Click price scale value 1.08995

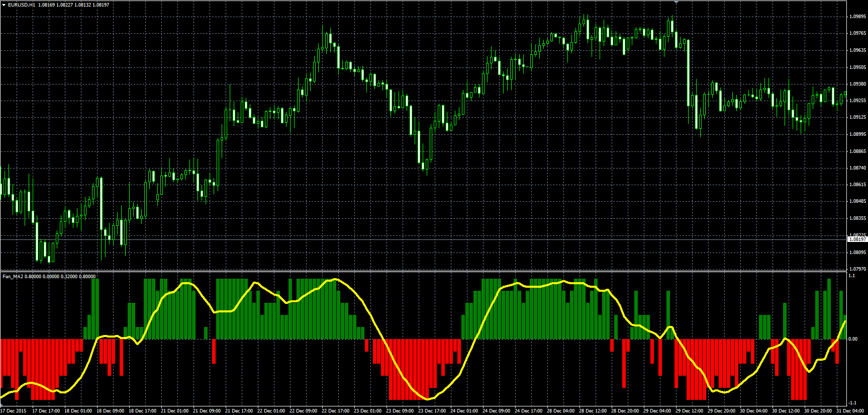[x=858, y=134]
